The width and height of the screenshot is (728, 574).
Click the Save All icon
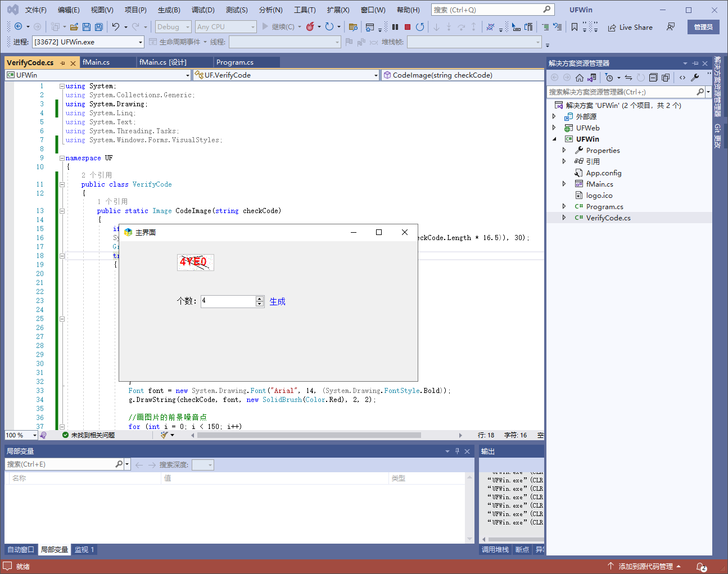pyautogui.click(x=98, y=26)
